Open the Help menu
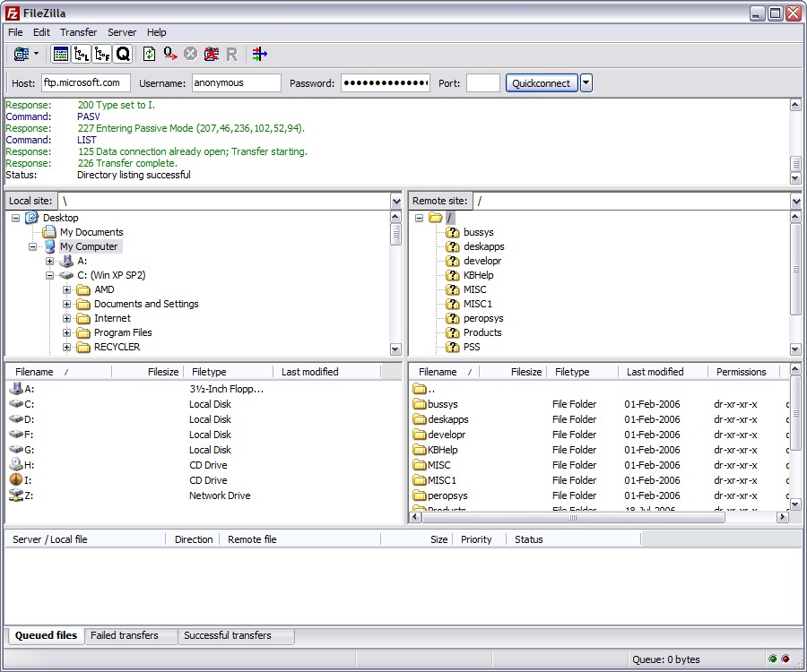This screenshot has width=807, height=672. click(156, 32)
